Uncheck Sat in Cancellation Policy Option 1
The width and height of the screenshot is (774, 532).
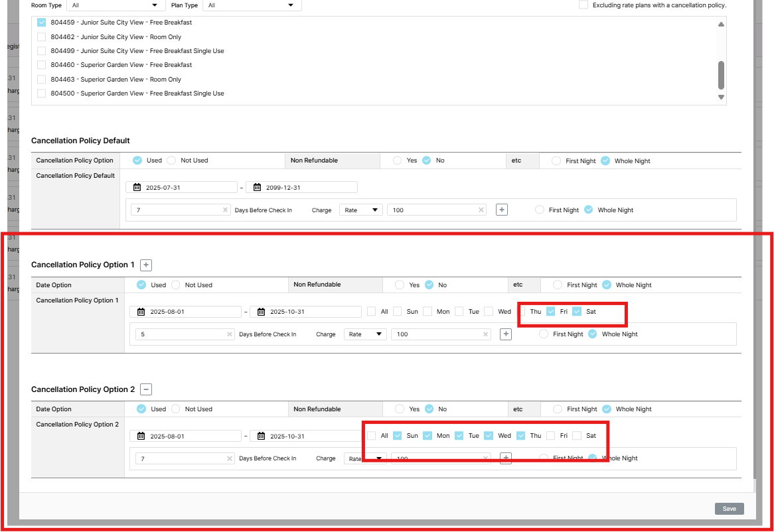(577, 312)
